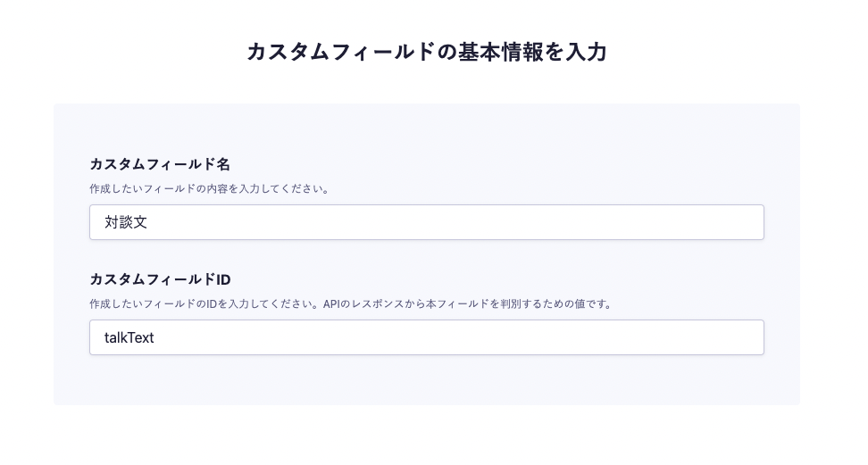This screenshot has height=465, width=868.
Task: Click the カスタムフィールド名 label
Action: 160,164
